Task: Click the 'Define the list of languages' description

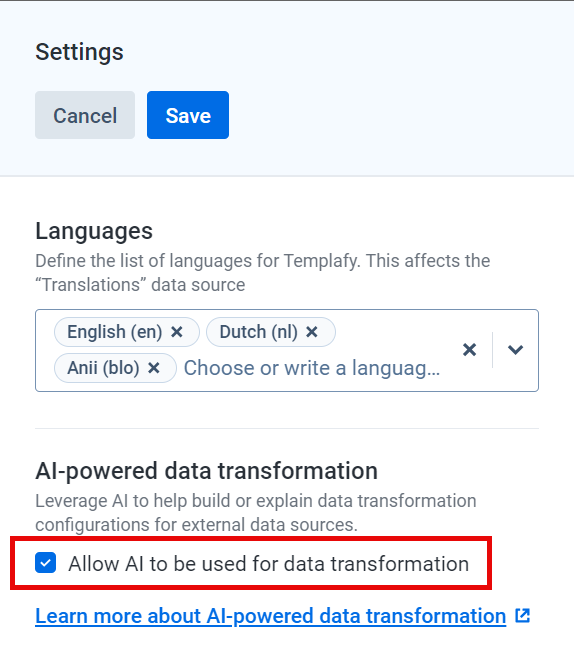Action: (263, 273)
